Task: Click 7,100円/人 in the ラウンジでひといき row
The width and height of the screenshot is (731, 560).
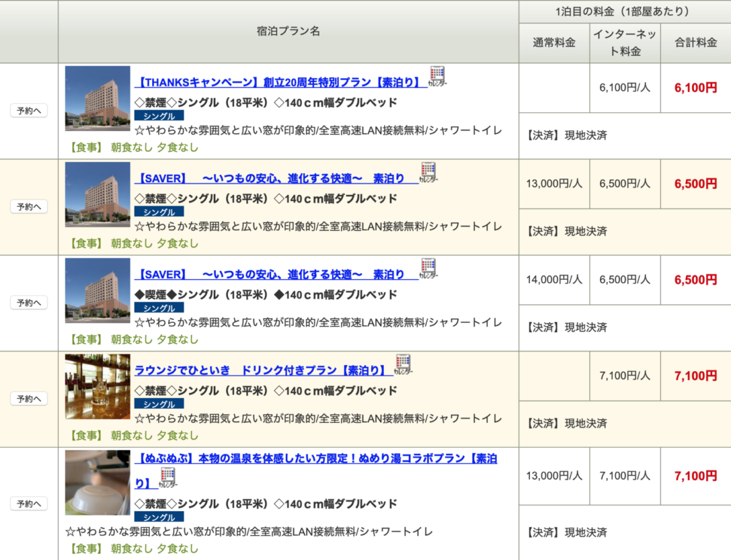Action: (625, 375)
